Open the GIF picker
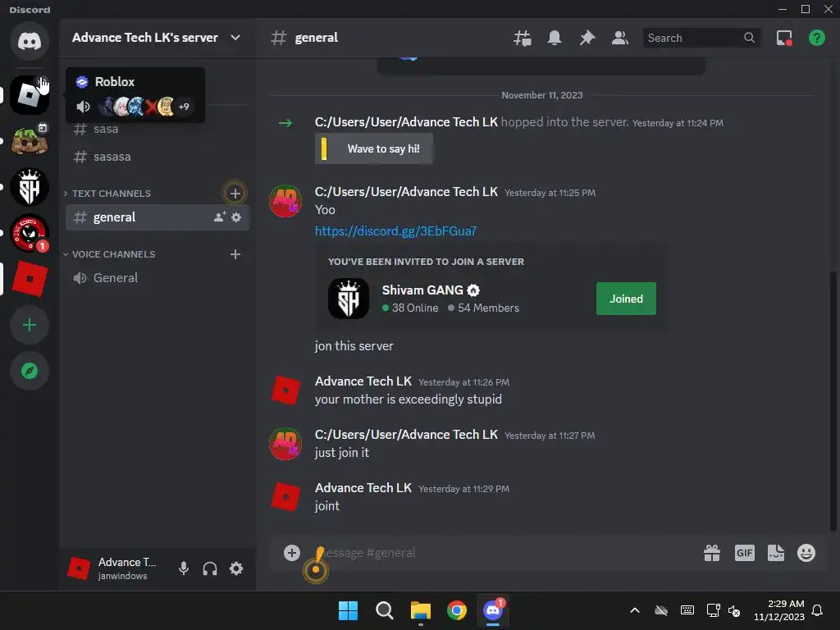Screen dimensions: 840x630 coord(745,553)
